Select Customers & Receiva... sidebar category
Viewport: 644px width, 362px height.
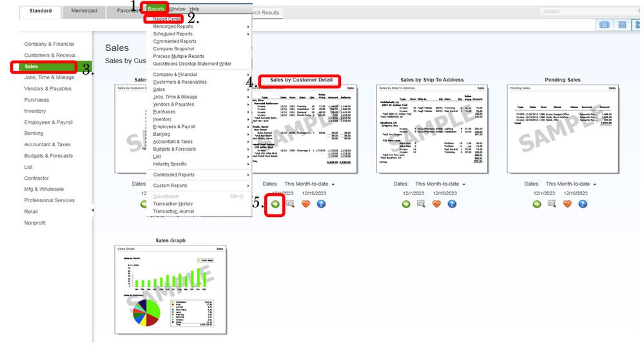pyautogui.click(x=52, y=55)
